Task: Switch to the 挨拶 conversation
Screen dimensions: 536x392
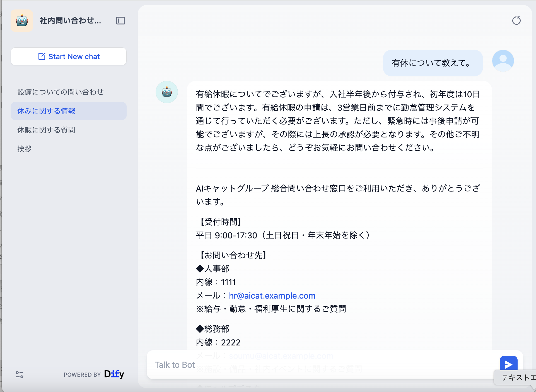Action: [25, 149]
